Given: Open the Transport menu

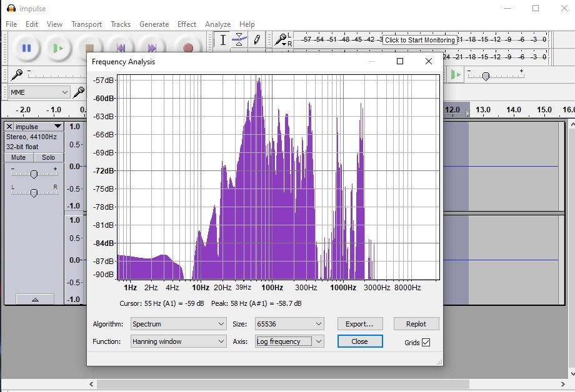Looking at the screenshot, I should click(x=86, y=24).
